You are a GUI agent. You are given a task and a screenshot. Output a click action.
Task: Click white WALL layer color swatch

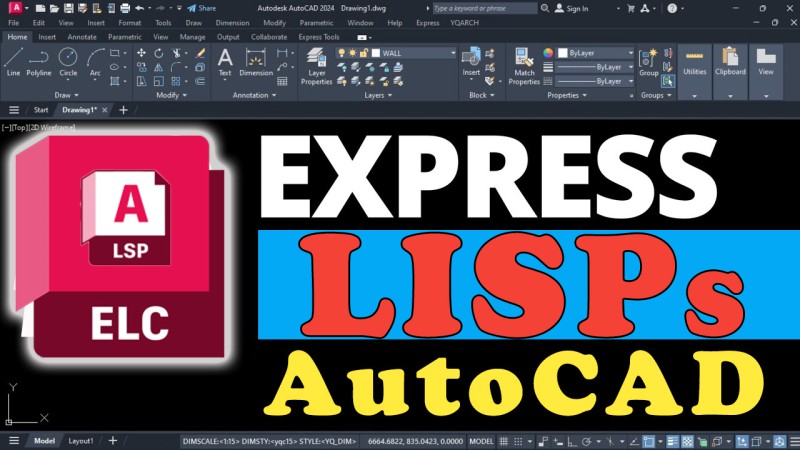[376, 53]
